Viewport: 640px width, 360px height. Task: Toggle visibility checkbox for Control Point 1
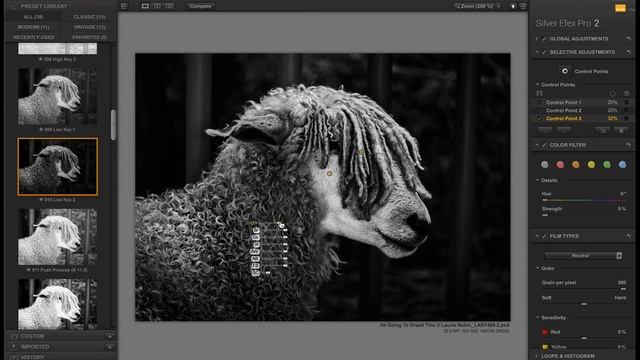pos(540,102)
